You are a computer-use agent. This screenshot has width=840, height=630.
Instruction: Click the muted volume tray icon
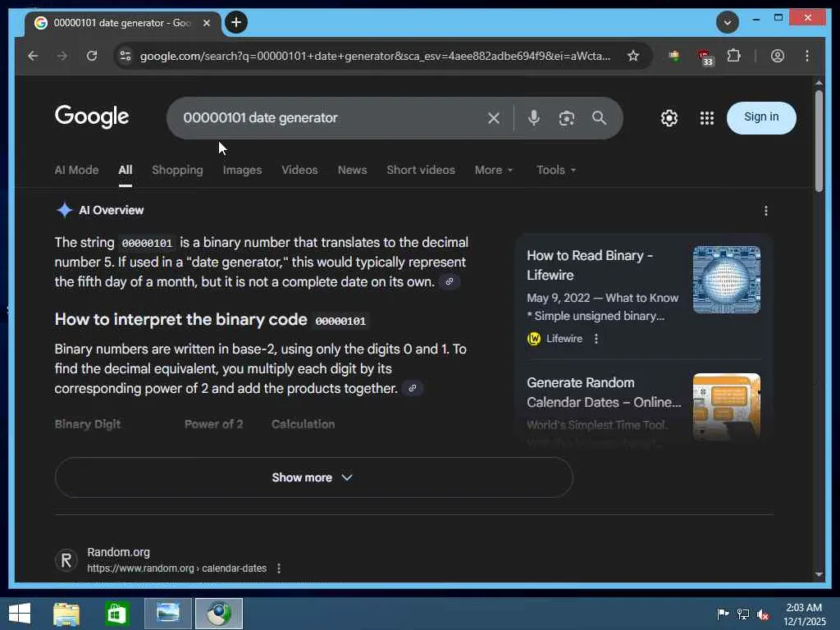pos(763,614)
